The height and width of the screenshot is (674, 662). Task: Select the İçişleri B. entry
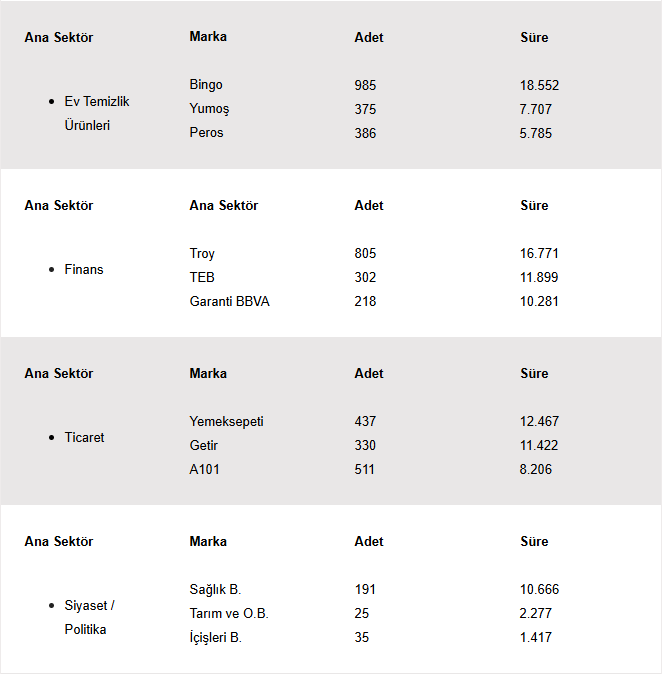point(215,637)
